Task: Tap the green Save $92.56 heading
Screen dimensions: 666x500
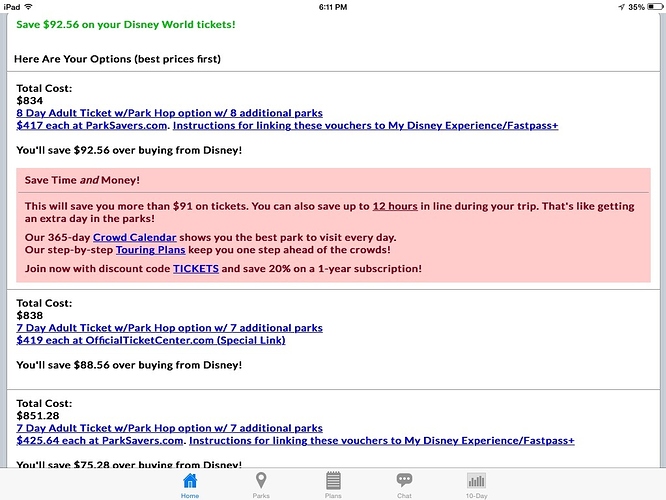Action: click(126, 24)
